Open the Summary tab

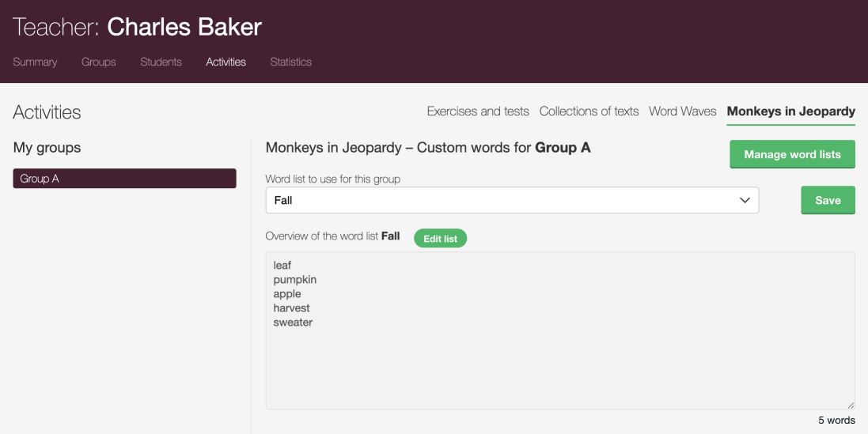coord(35,62)
